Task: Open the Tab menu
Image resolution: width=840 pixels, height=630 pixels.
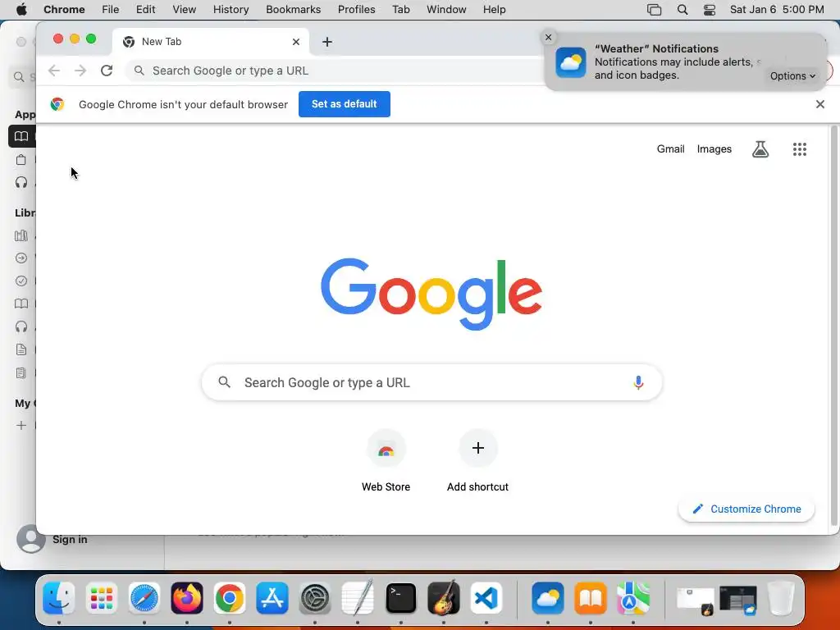Action: [x=400, y=10]
